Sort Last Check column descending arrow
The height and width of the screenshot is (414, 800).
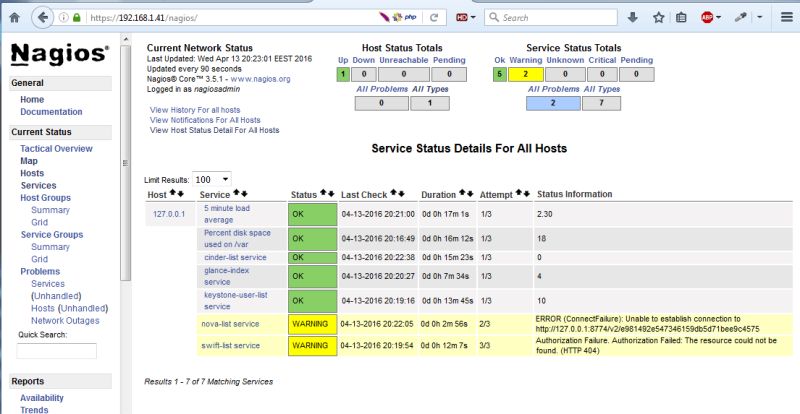(x=401, y=193)
